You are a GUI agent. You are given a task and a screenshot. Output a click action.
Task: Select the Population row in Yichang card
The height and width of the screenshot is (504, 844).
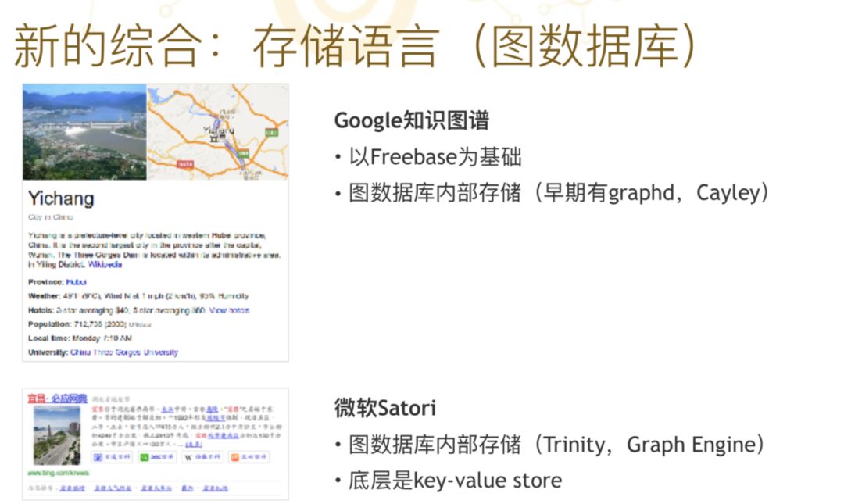pyautogui.click(x=89, y=324)
